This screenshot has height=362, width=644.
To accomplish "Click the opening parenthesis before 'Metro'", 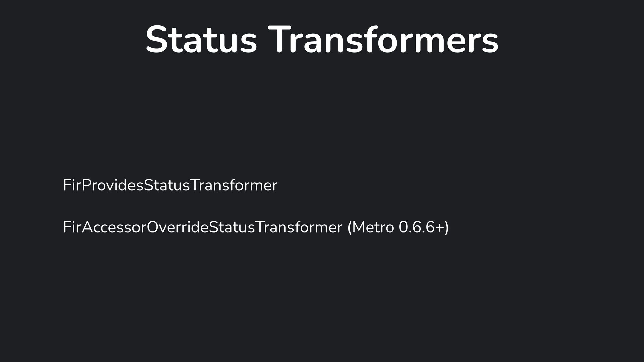I will pos(350,227).
